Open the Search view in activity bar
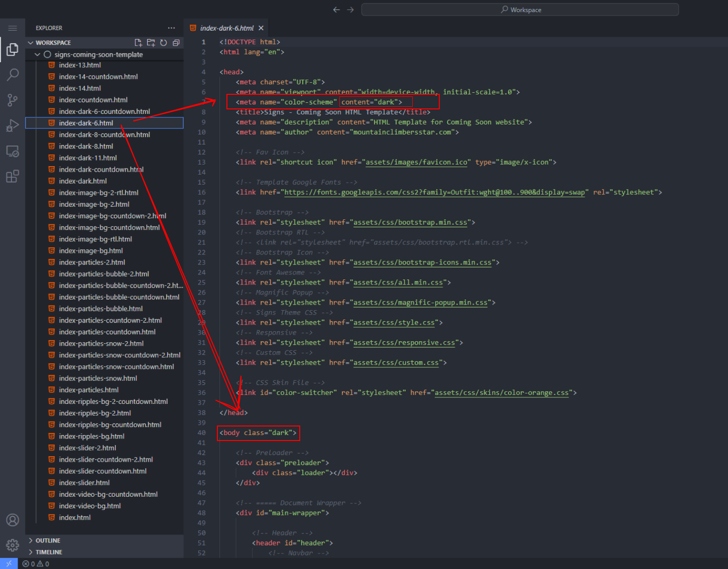 tap(13, 75)
